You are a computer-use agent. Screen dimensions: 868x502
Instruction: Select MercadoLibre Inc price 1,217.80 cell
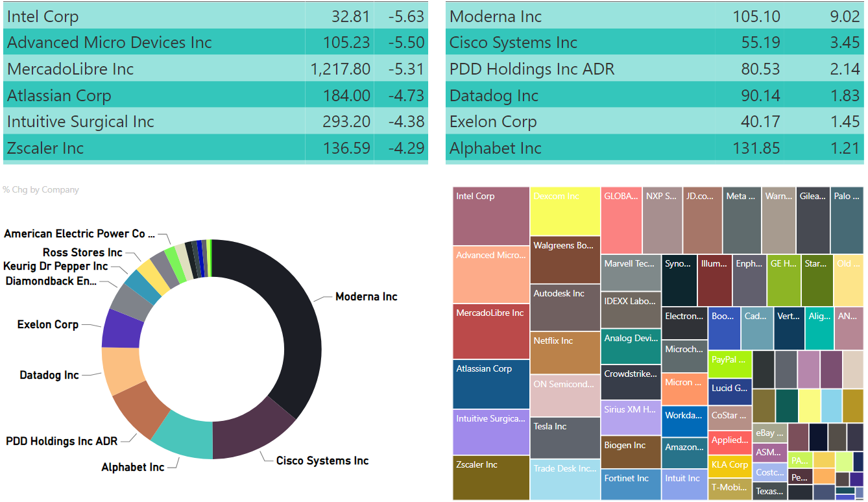click(x=341, y=69)
